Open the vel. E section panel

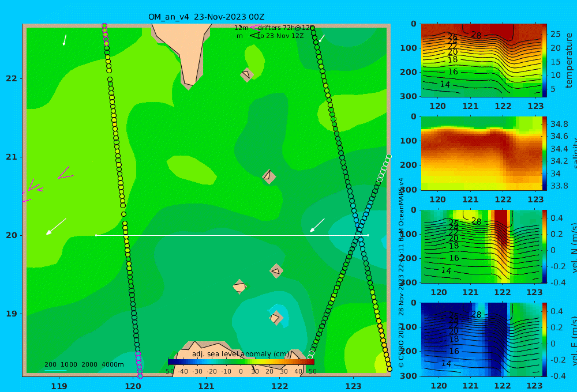tap(481, 340)
